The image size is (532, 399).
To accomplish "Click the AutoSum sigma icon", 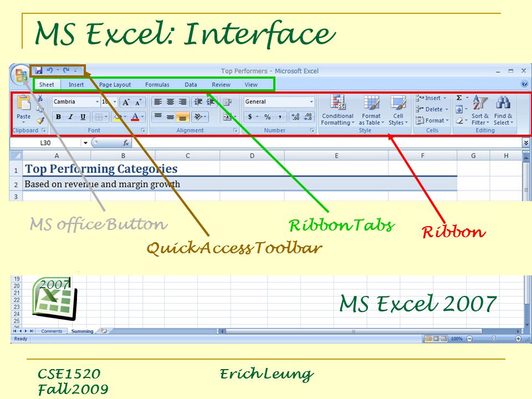I will click(x=459, y=98).
